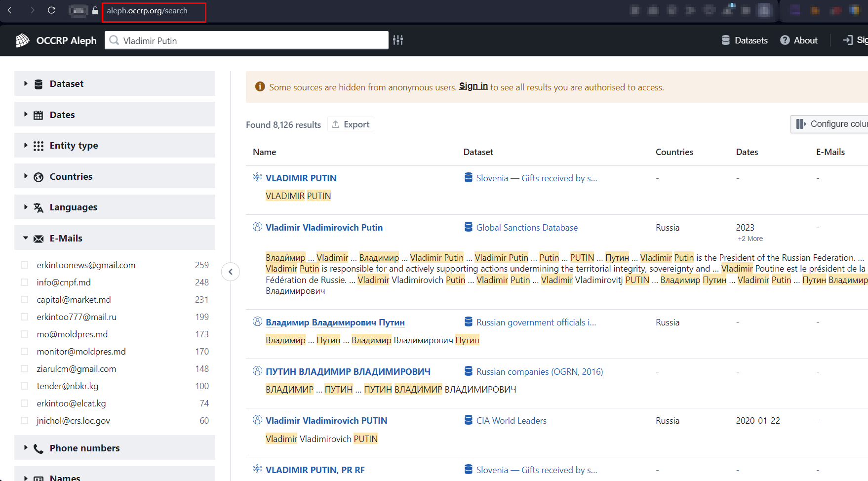Check capital@market.md email filter
This screenshot has height=481, width=868.
pyautogui.click(x=25, y=300)
